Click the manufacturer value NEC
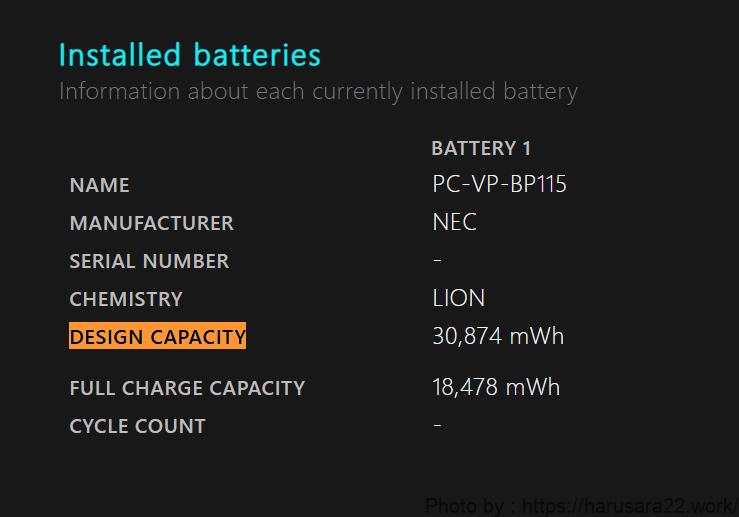Viewport: 739px width, 517px height. 454,222
